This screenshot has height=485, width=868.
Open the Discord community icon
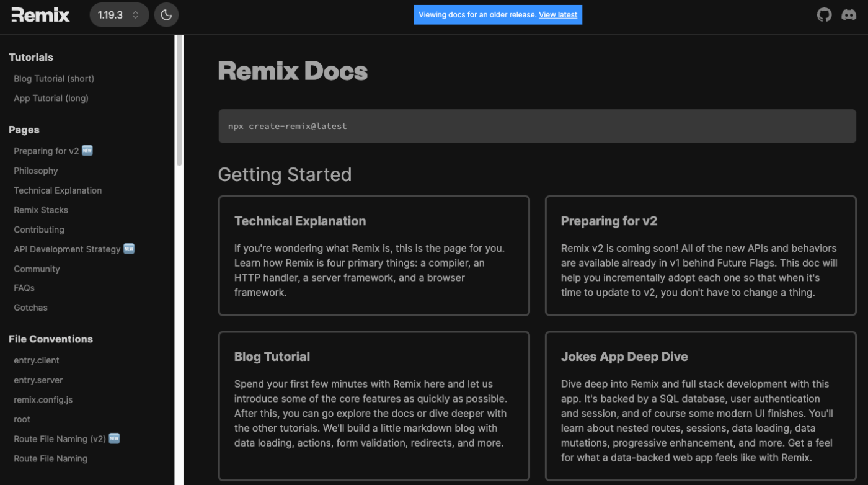[x=849, y=15]
